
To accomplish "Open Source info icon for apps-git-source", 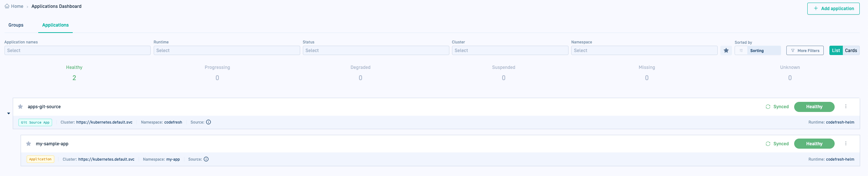I will tap(208, 122).
